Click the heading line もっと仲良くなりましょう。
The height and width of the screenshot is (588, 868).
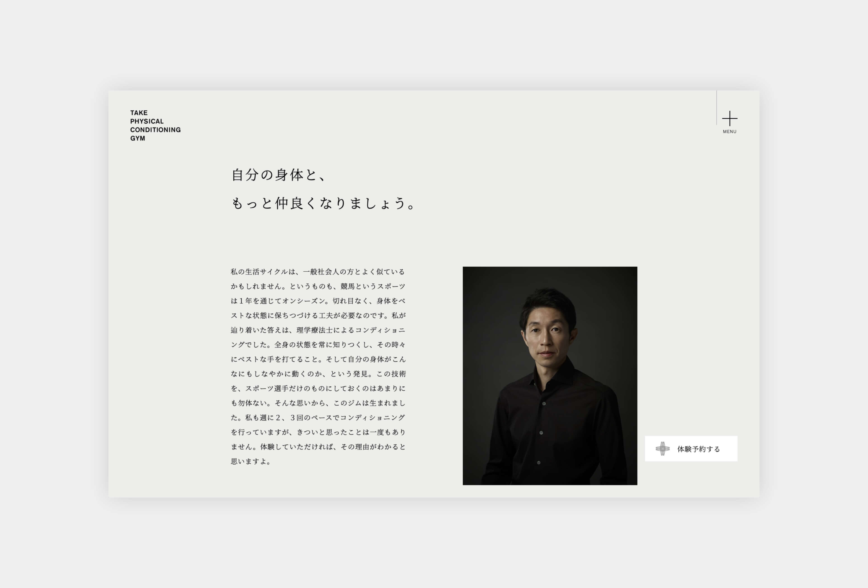tap(323, 203)
